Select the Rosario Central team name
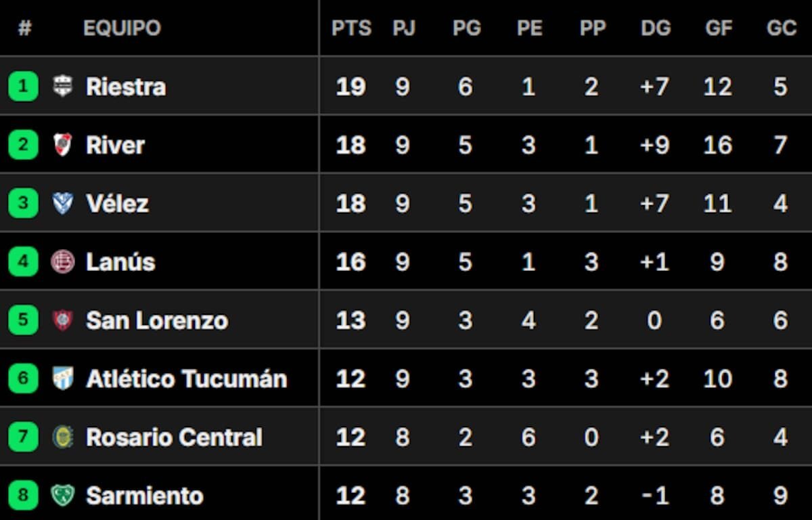The image size is (812, 520). [x=174, y=437]
